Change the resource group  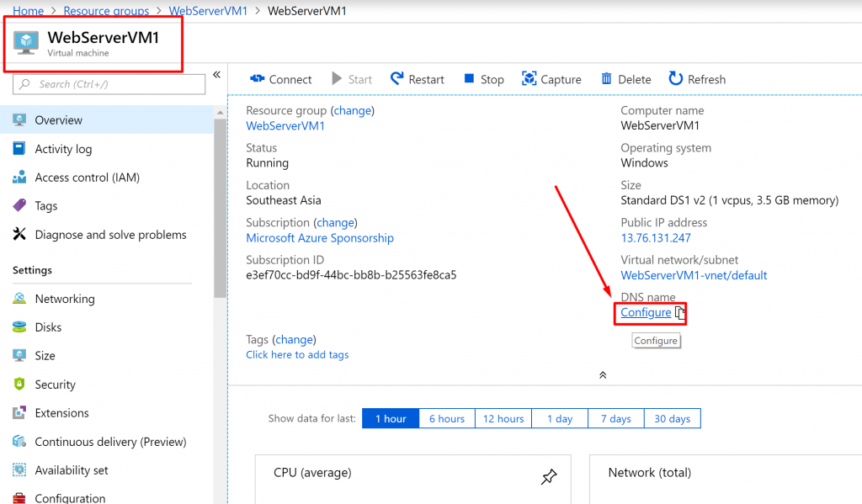click(353, 110)
